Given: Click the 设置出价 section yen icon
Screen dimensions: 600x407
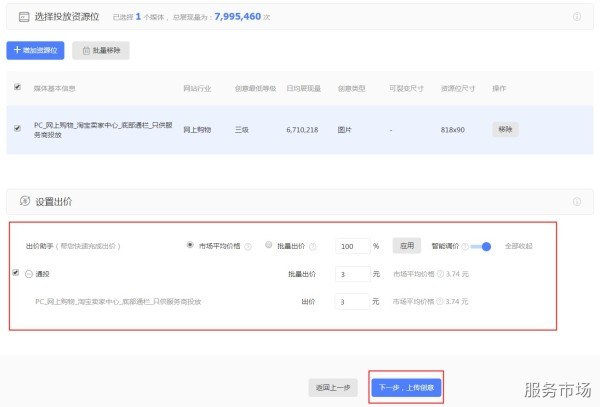Looking at the screenshot, I should coord(25,201).
